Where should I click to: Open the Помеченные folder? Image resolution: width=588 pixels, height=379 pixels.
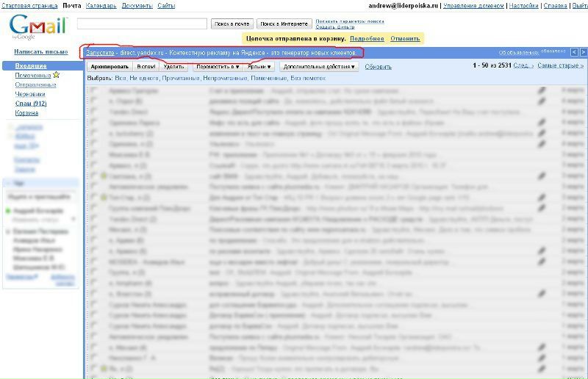32,75
